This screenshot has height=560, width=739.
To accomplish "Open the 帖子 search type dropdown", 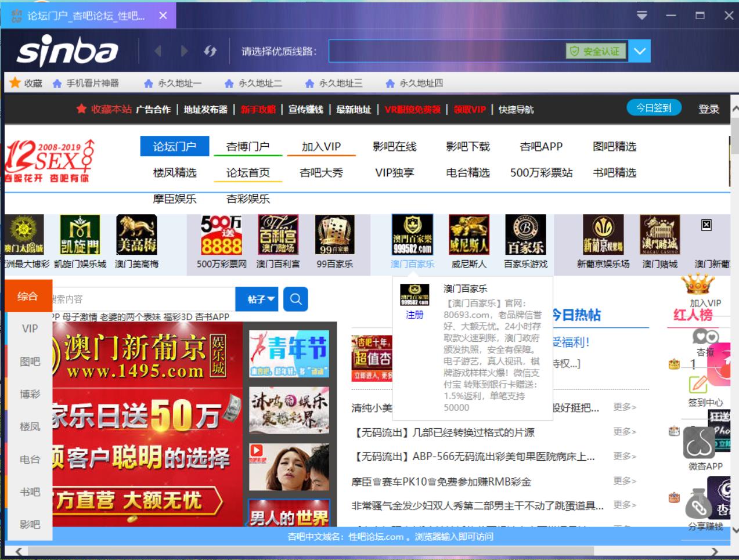I will tap(257, 299).
